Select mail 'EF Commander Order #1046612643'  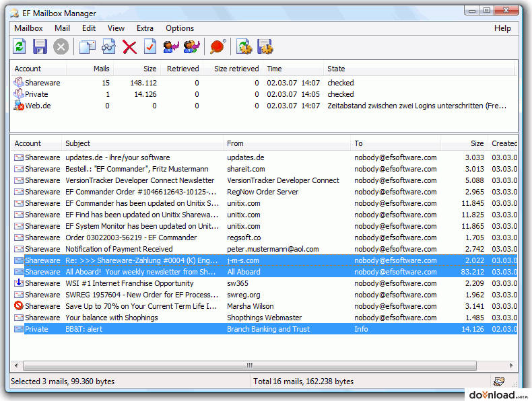(x=265, y=192)
